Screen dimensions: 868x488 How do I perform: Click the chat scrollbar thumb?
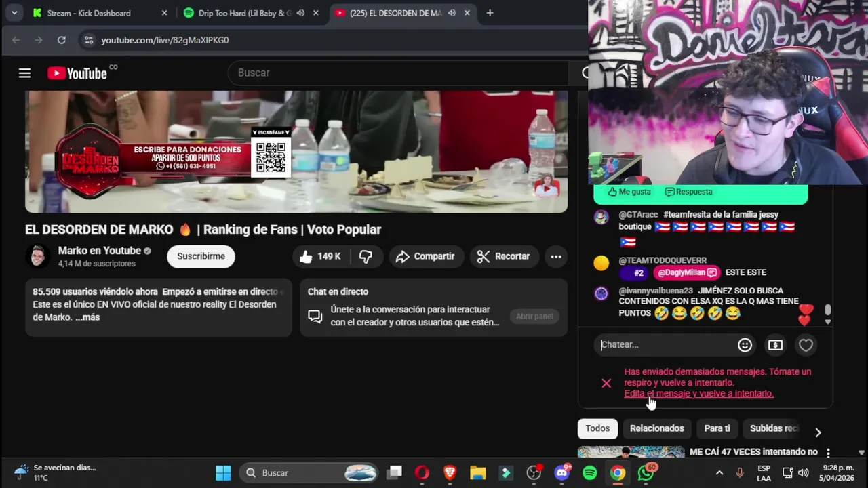(x=827, y=310)
